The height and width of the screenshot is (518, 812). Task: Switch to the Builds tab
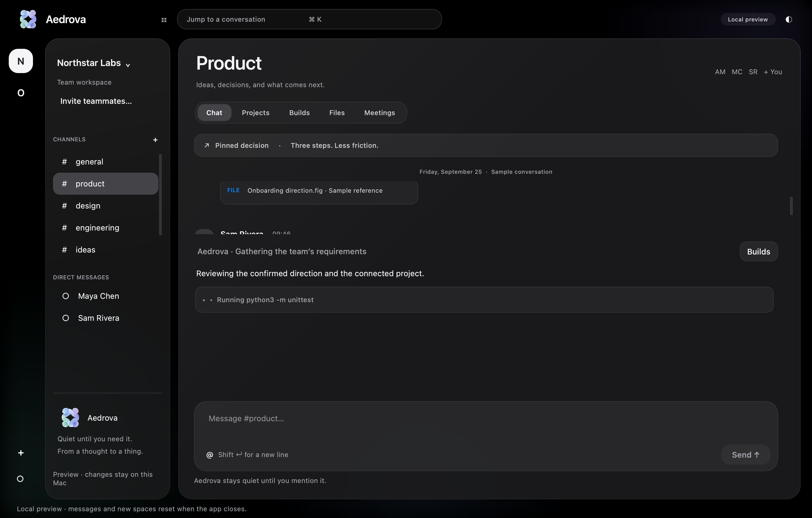[x=299, y=113]
